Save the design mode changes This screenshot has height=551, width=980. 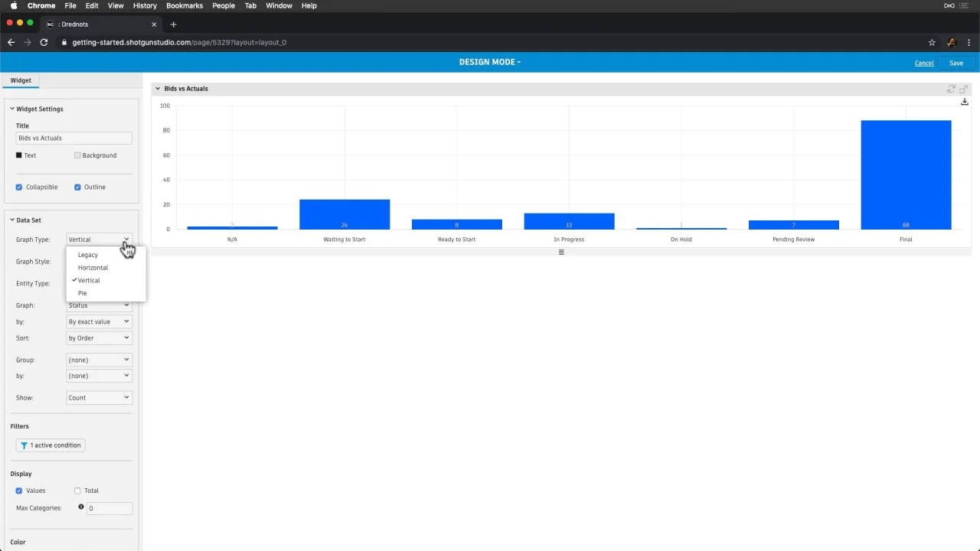956,63
